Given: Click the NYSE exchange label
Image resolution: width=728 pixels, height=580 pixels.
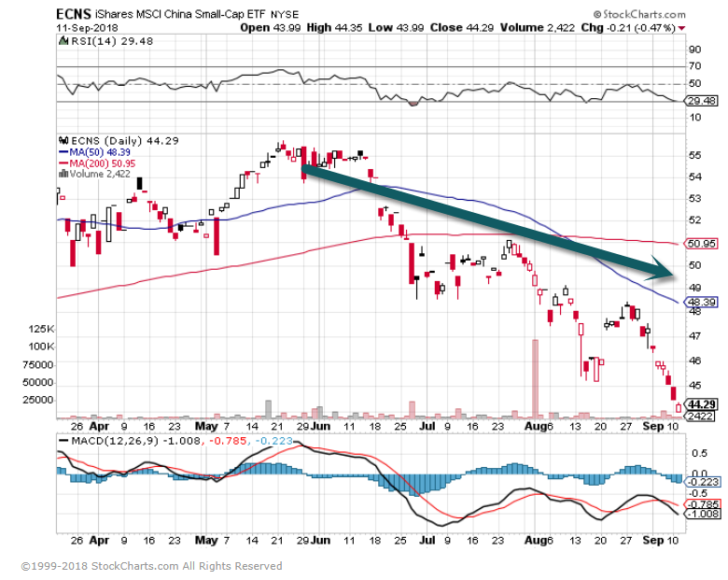Looking at the screenshot, I should tap(285, 15).
